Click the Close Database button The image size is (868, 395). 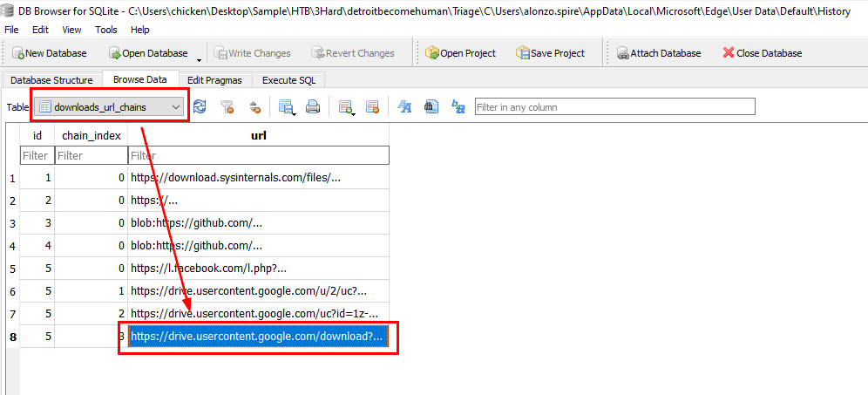click(x=763, y=53)
